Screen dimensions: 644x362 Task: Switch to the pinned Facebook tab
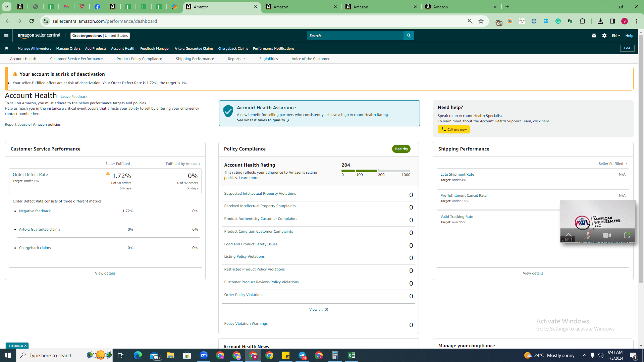point(97,7)
